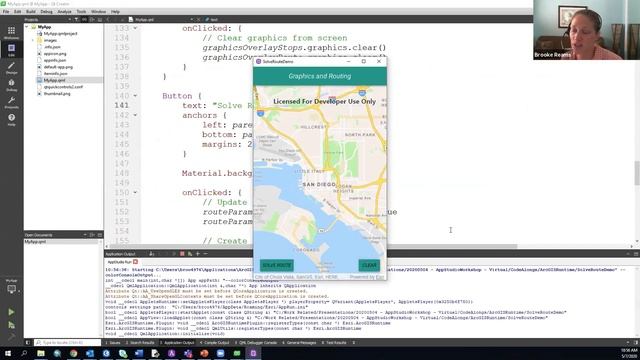
Task: Collapse code fold arrow at line 142
Action: click(135, 116)
